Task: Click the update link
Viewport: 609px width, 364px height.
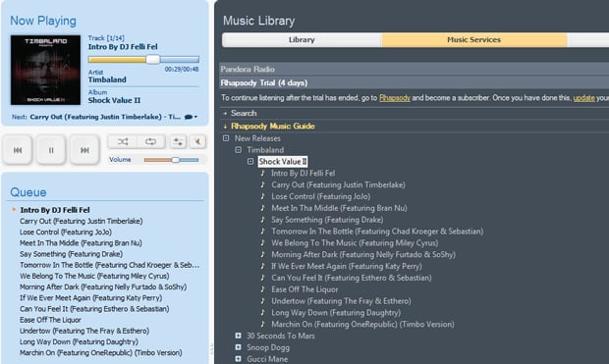Action: tap(583, 98)
